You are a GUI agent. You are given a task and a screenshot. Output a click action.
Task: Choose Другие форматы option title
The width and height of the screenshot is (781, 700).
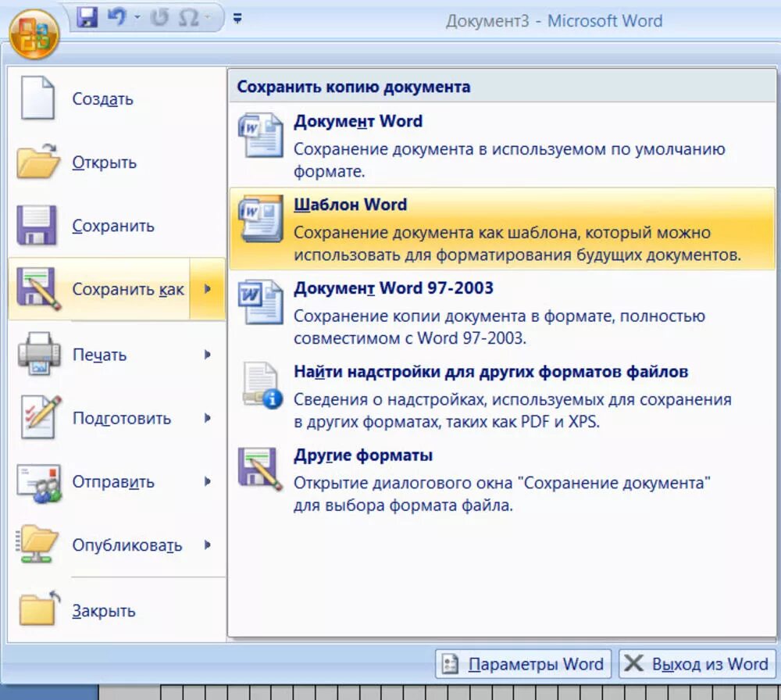pyautogui.click(x=363, y=455)
